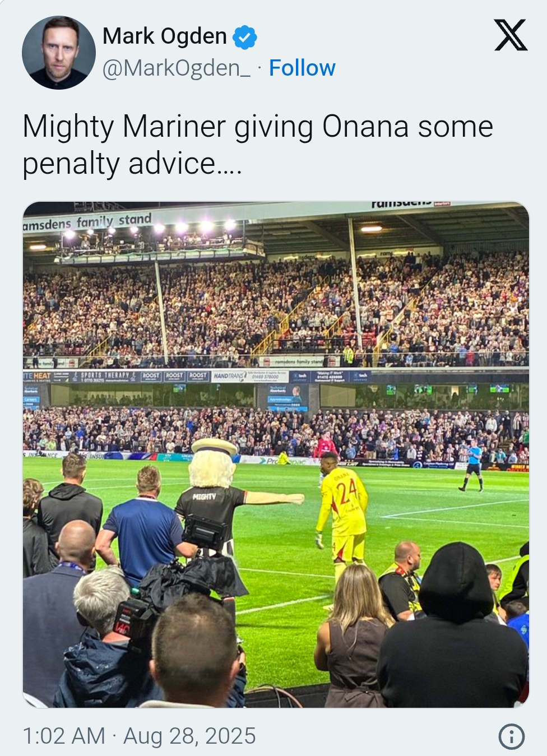Image resolution: width=547 pixels, height=756 pixels.
Task: Click the HANDTRANS advertising board
Action: [x=229, y=376]
